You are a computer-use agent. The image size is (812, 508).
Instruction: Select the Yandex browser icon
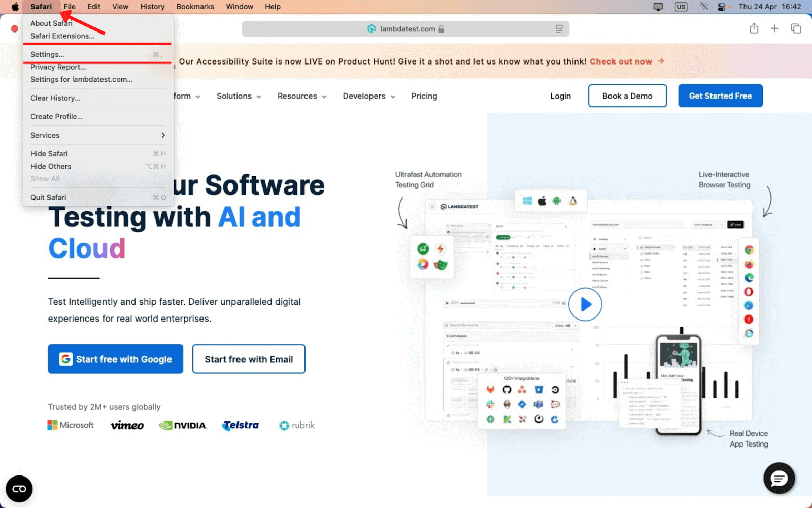(749, 319)
